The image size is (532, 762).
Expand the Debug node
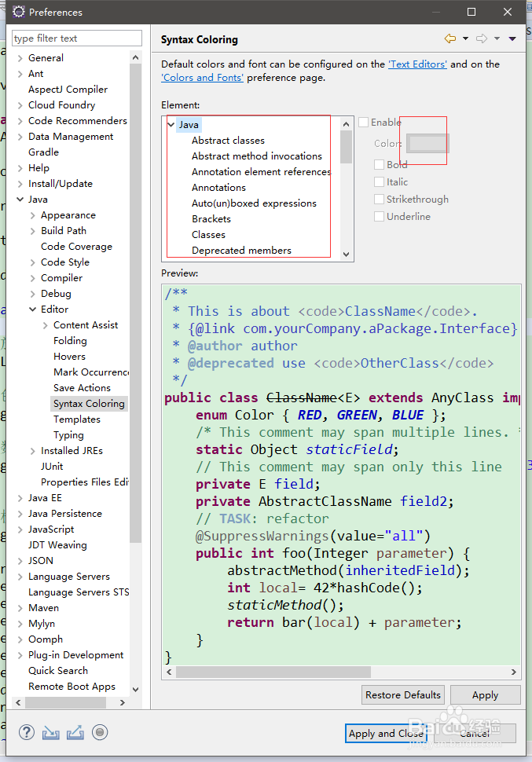(x=32, y=294)
